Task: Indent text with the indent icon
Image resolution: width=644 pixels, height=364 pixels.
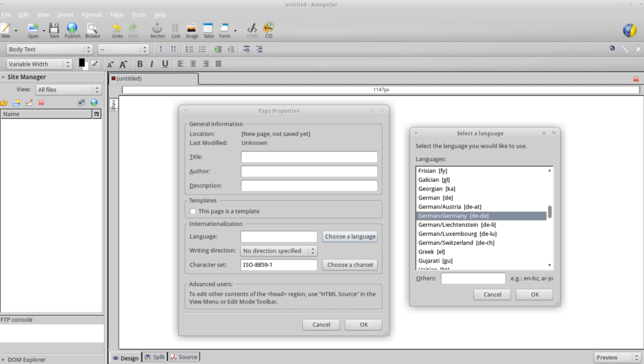Action: (x=218, y=49)
